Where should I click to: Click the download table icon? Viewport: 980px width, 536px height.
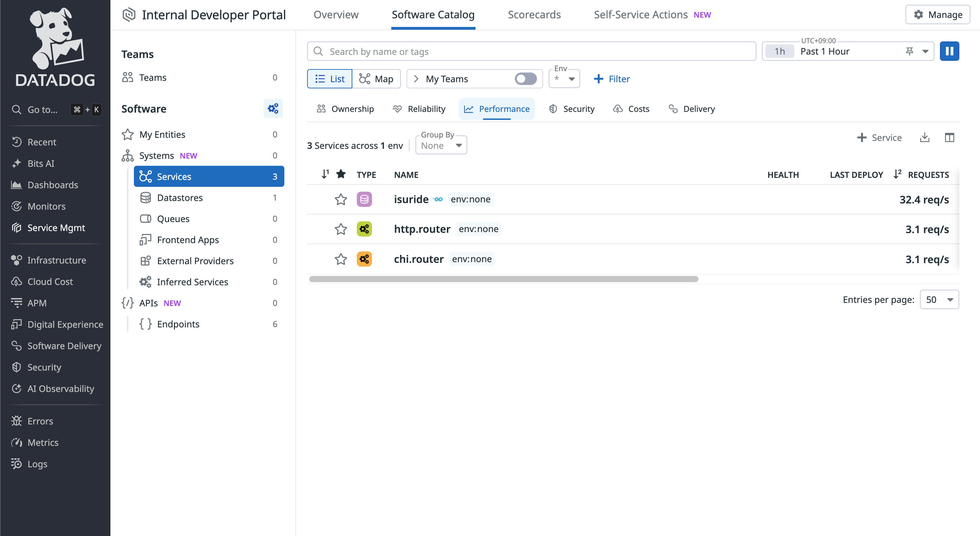pos(924,137)
